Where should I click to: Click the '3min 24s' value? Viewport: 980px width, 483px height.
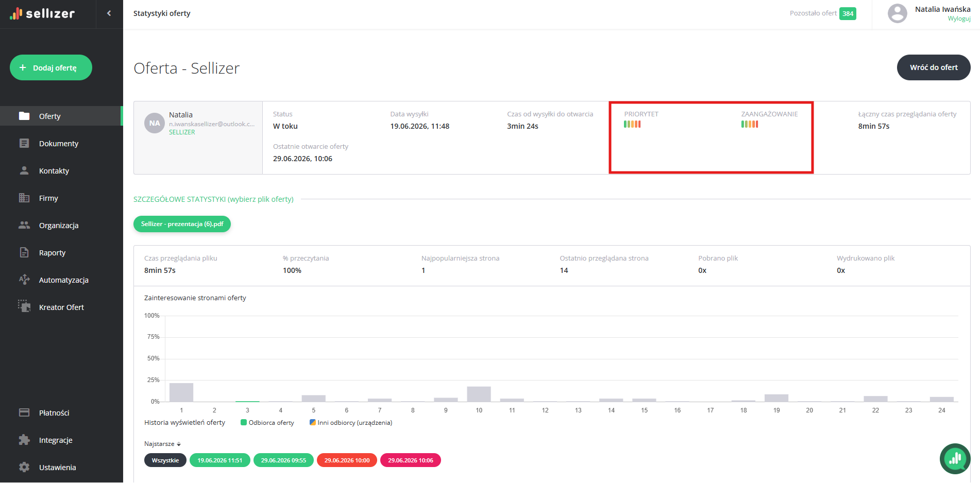pos(522,126)
